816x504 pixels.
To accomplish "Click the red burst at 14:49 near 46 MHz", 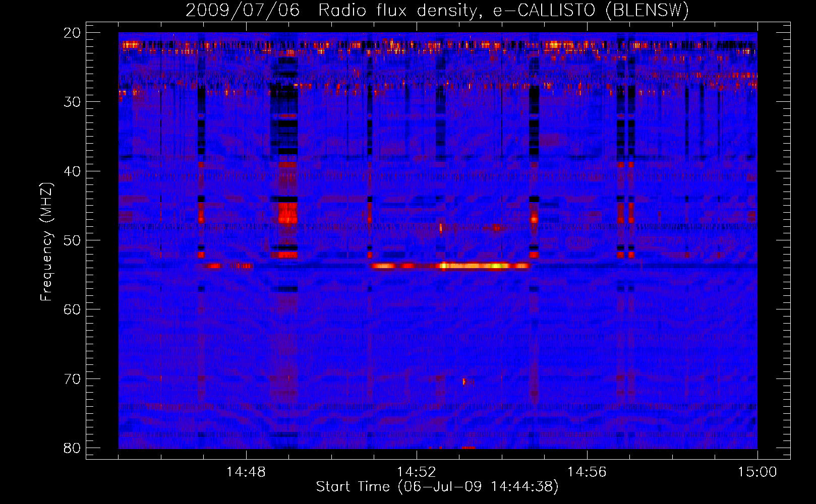I will pyautogui.click(x=288, y=213).
